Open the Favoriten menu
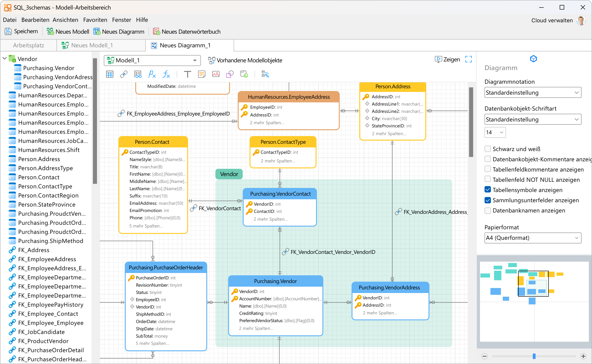The width and height of the screenshot is (592, 364). (95, 20)
